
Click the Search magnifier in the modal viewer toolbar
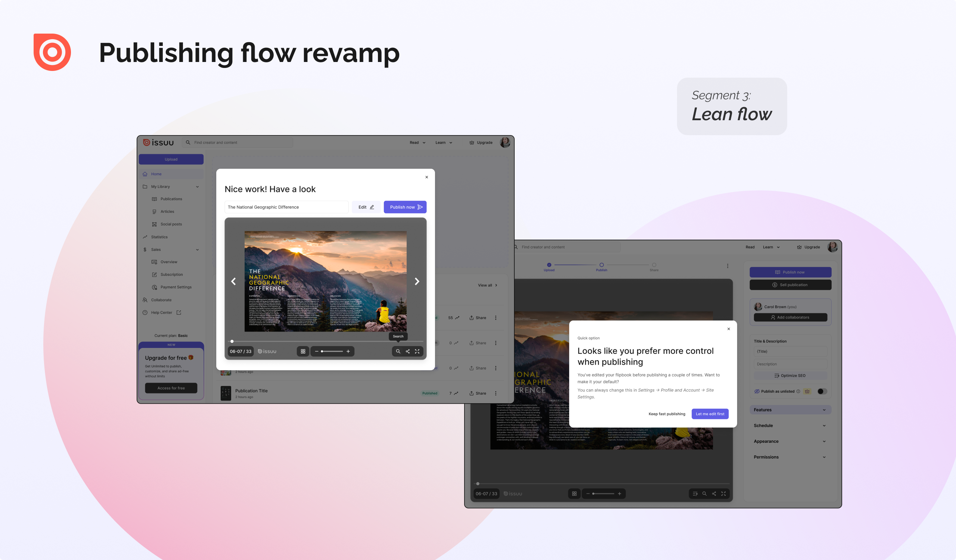click(398, 351)
